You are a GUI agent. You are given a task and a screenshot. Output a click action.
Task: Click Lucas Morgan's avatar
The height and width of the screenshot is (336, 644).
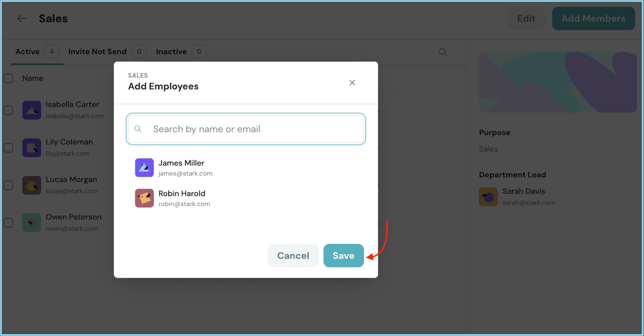(x=31, y=185)
